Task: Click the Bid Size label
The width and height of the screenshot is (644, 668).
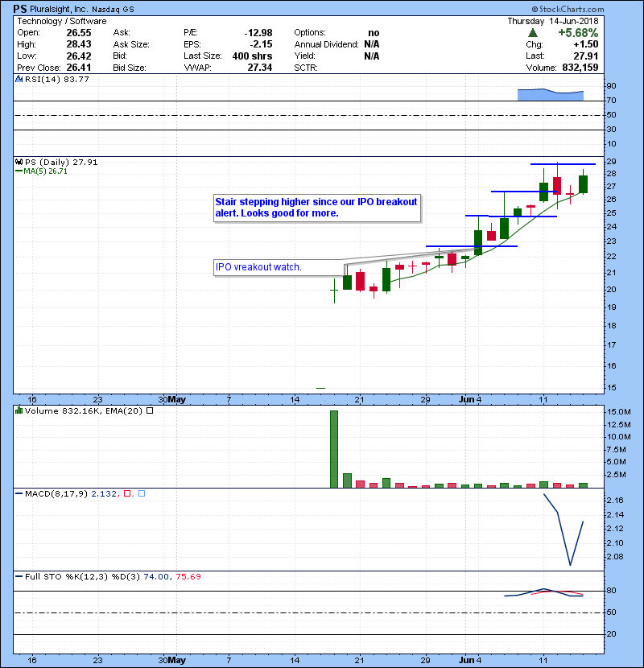Action: [x=130, y=68]
